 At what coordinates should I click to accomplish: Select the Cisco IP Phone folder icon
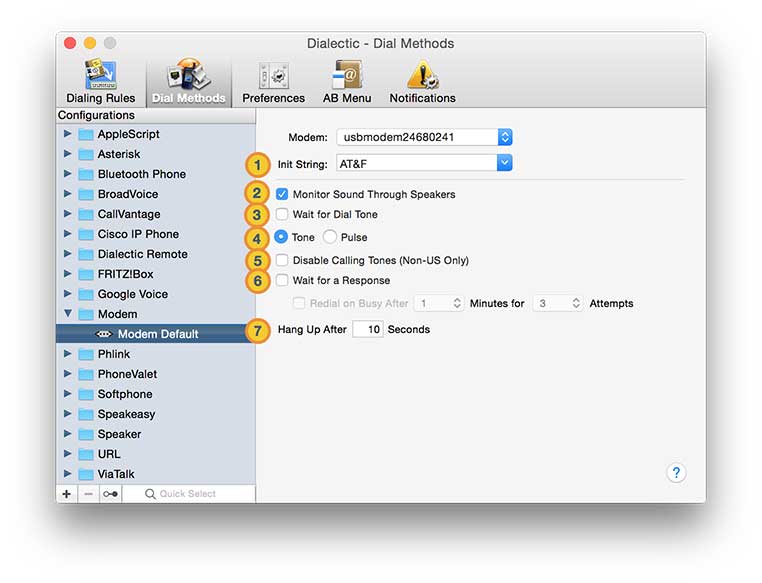coord(86,234)
